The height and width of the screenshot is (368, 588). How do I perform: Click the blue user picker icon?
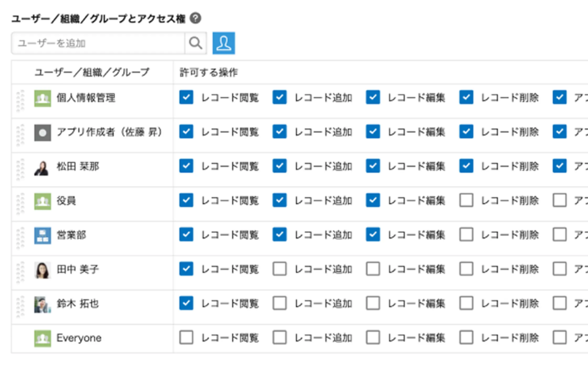(224, 43)
